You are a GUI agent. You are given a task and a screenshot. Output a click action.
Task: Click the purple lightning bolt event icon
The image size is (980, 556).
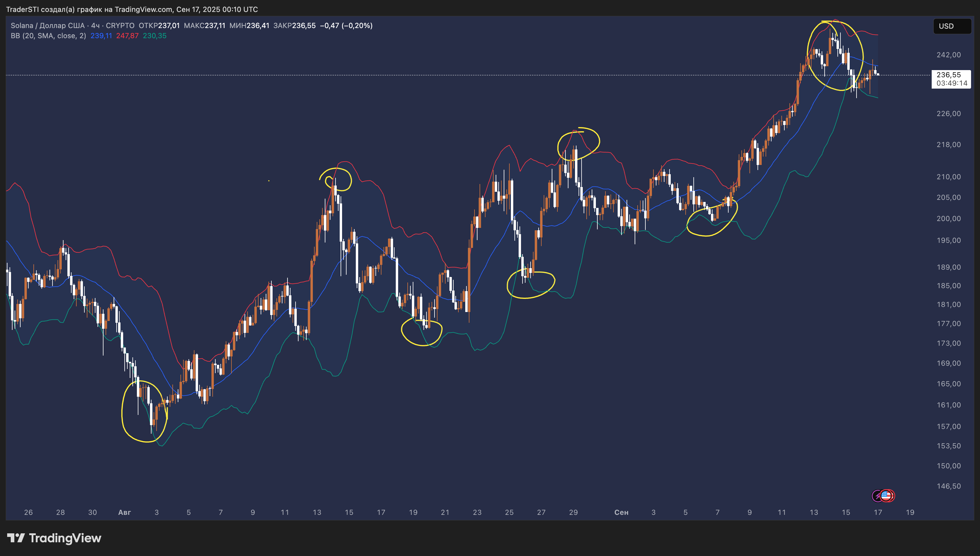click(x=877, y=496)
